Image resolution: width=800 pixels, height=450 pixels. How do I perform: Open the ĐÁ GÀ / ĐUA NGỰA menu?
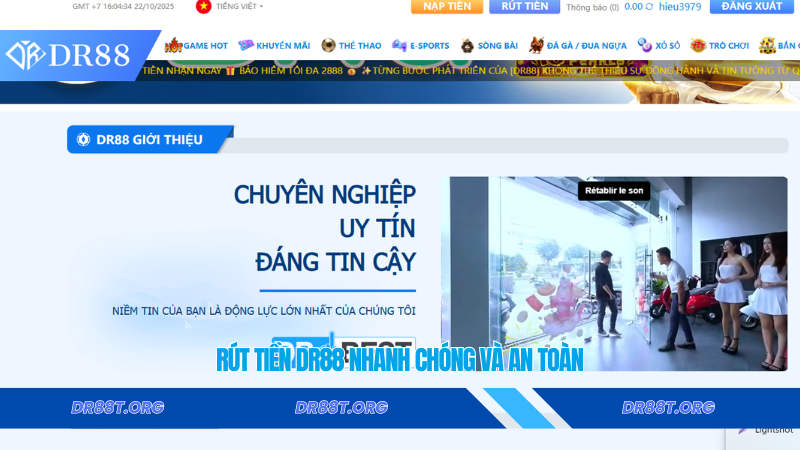point(587,46)
